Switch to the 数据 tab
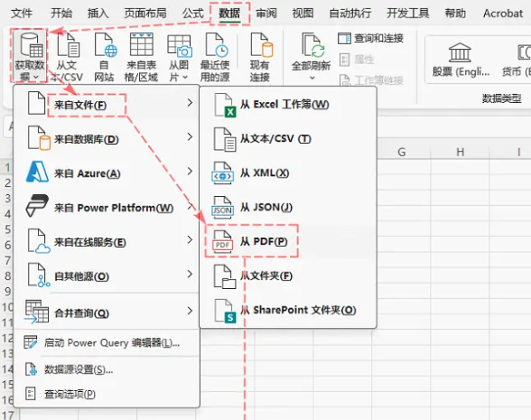The width and height of the screenshot is (531, 420). pos(229,14)
